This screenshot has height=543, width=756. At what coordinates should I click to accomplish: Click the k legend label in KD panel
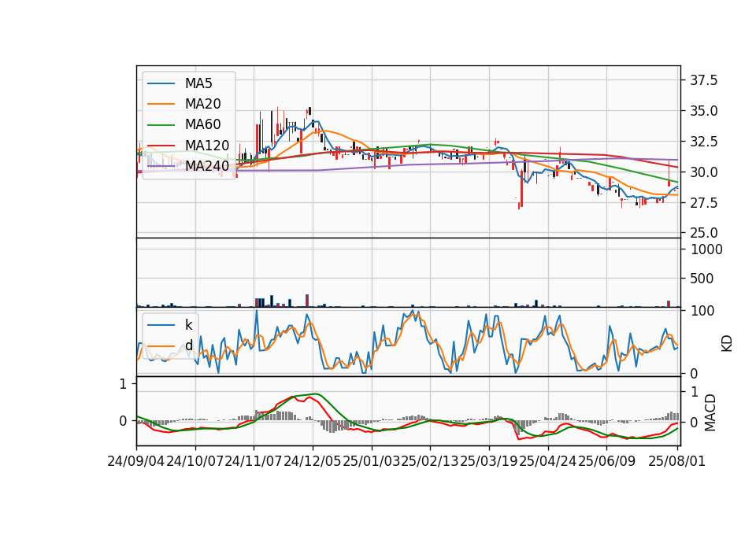click(x=188, y=325)
